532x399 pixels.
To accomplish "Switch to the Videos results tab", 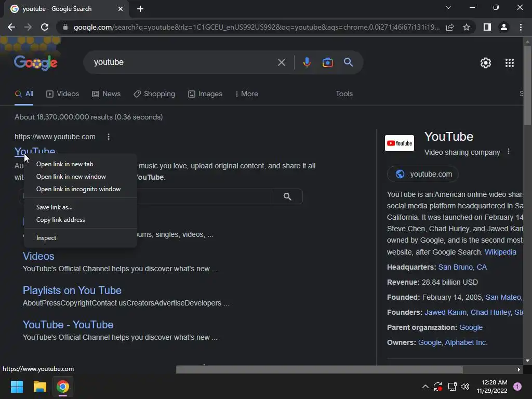I will 62,94.
